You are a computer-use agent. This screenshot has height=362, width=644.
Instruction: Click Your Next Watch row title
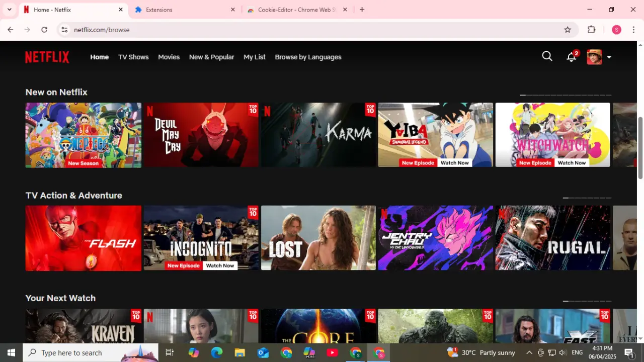(x=60, y=298)
